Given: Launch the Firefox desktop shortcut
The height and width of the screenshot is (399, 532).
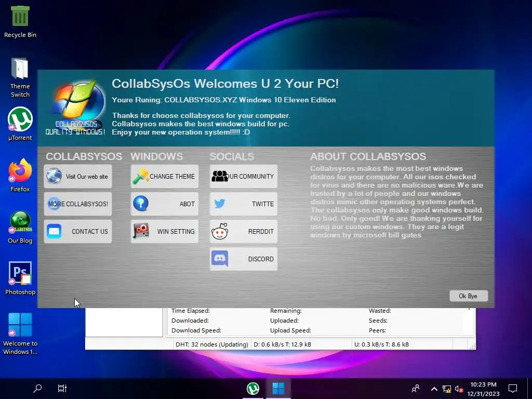Looking at the screenshot, I should [x=20, y=175].
